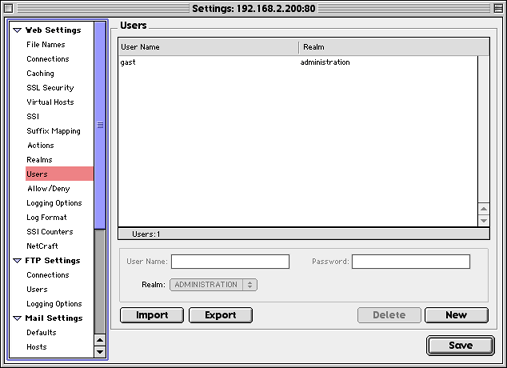Screen dimensions: 507x368
Task: Click the Users:1 status text
Action: click(x=146, y=234)
